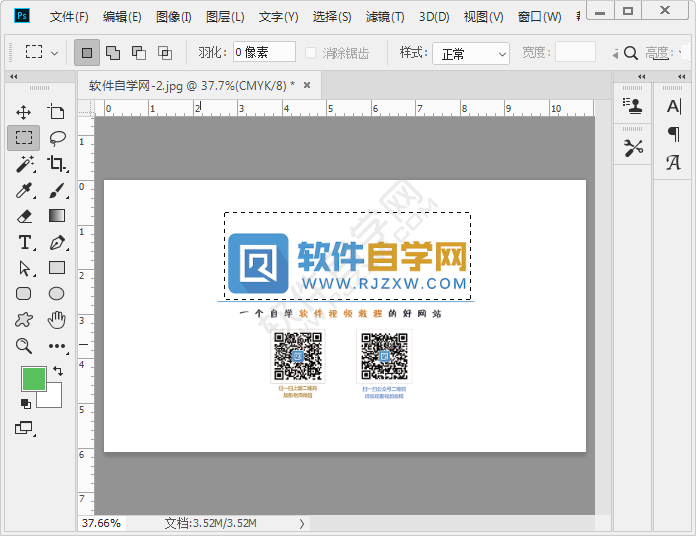The image size is (696, 536).
Task: Swap foreground and background colors
Action: coord(58,370)
